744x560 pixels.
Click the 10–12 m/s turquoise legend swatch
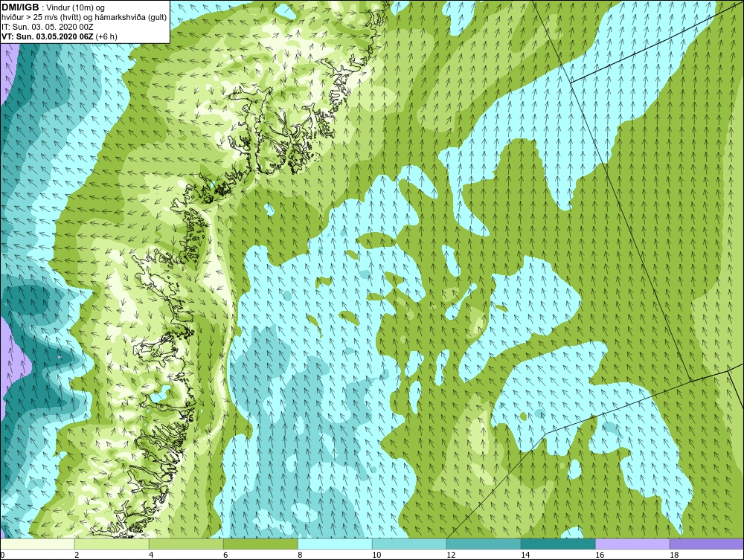point(409,544)
